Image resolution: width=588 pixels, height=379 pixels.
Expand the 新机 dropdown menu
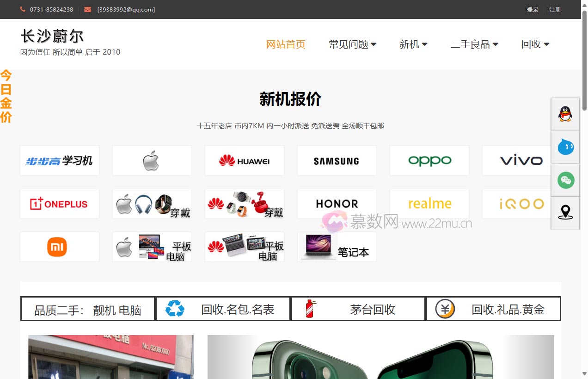click(413, 44)
